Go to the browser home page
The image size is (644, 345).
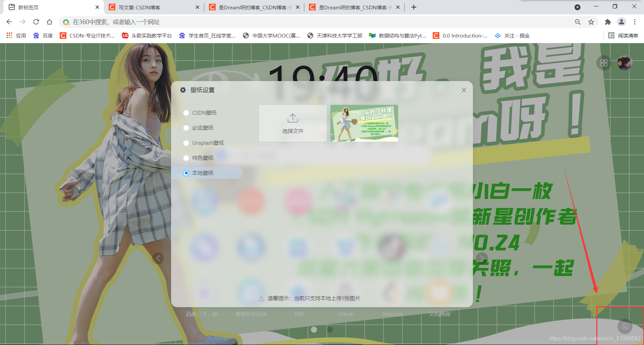click(49, 22)
